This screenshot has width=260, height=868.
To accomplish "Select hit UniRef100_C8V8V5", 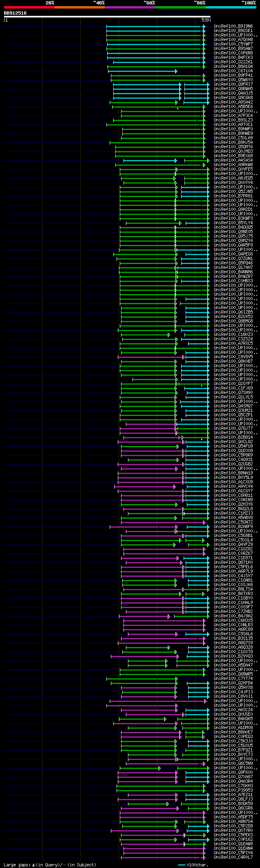I will 233,357.
